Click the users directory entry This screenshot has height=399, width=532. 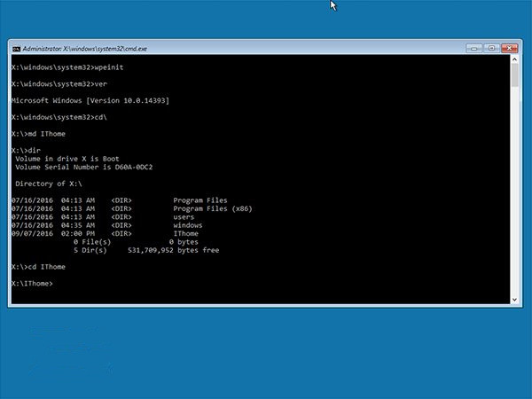point(103,217)
